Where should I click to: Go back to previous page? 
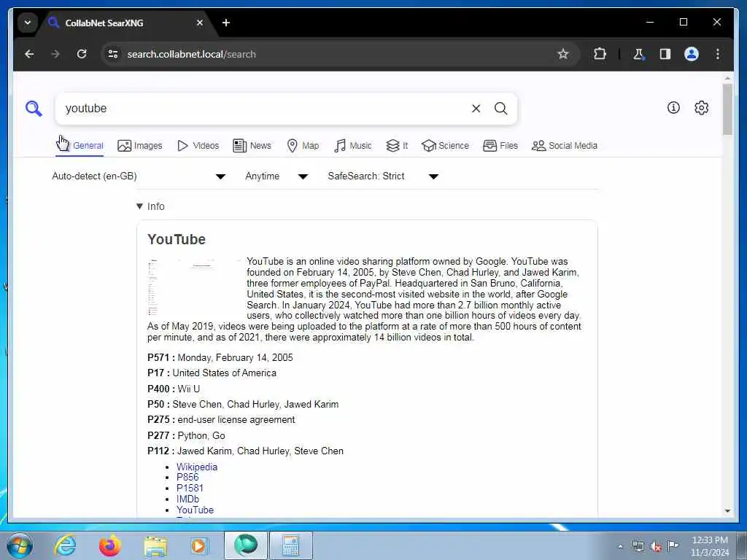click(29, 54)
